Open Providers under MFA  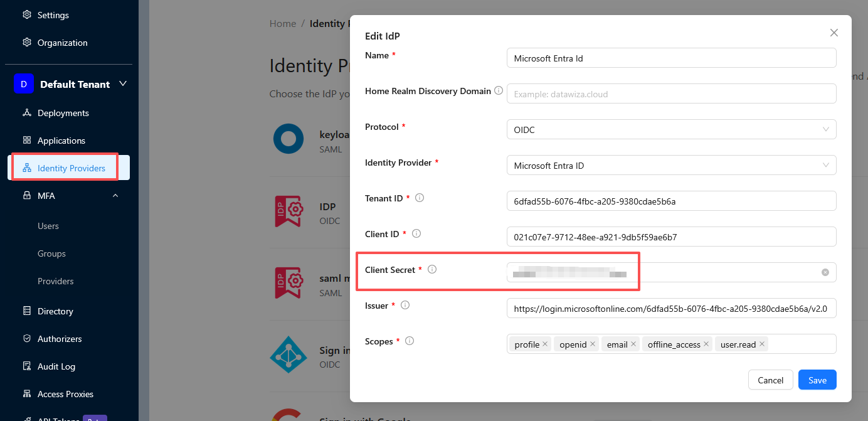[x=56, y=281]
